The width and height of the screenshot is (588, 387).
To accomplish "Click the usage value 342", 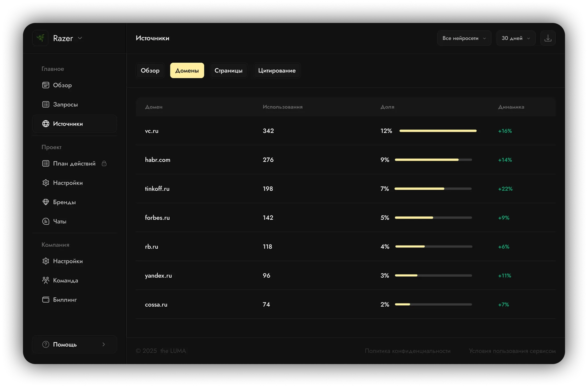I will tap(268, 131).
